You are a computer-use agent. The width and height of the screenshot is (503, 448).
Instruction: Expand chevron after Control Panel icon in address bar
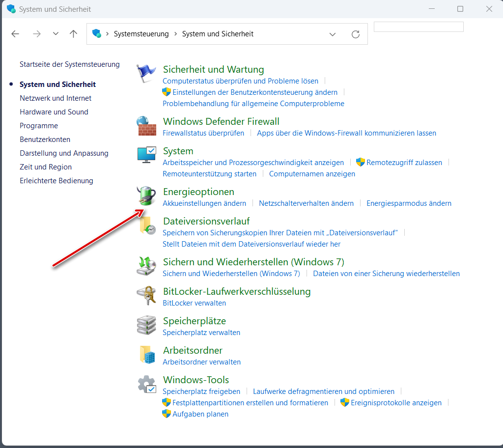(x=107, y=34)
